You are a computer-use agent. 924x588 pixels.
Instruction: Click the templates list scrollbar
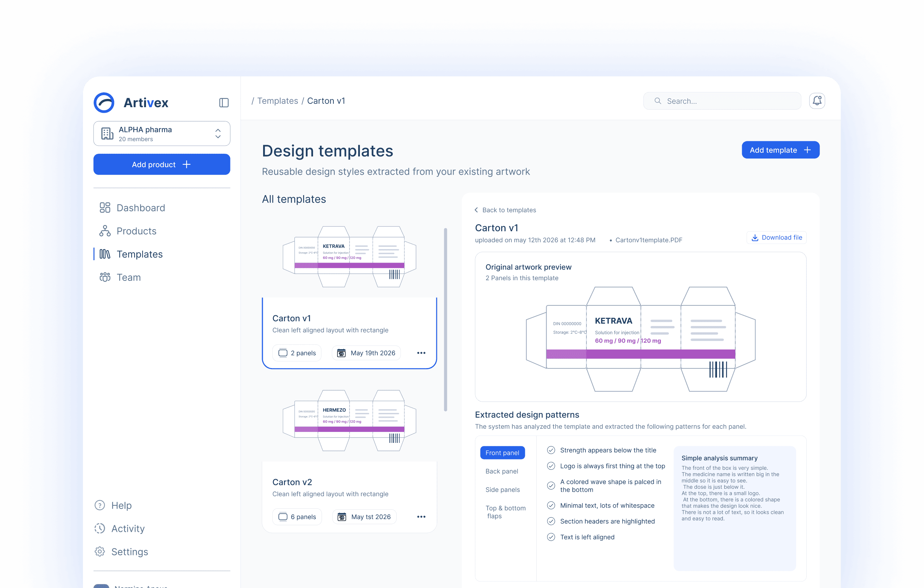click(445, 320)
